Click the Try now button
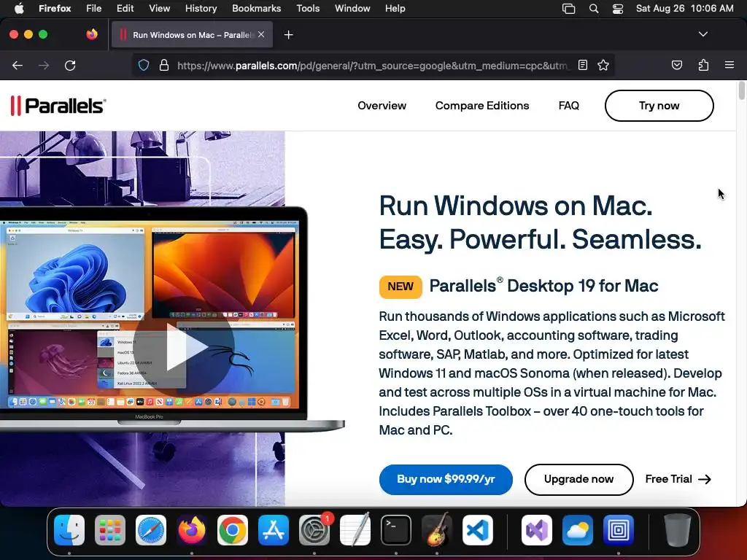This screenshot has width=747, height=560. point(659,106)
